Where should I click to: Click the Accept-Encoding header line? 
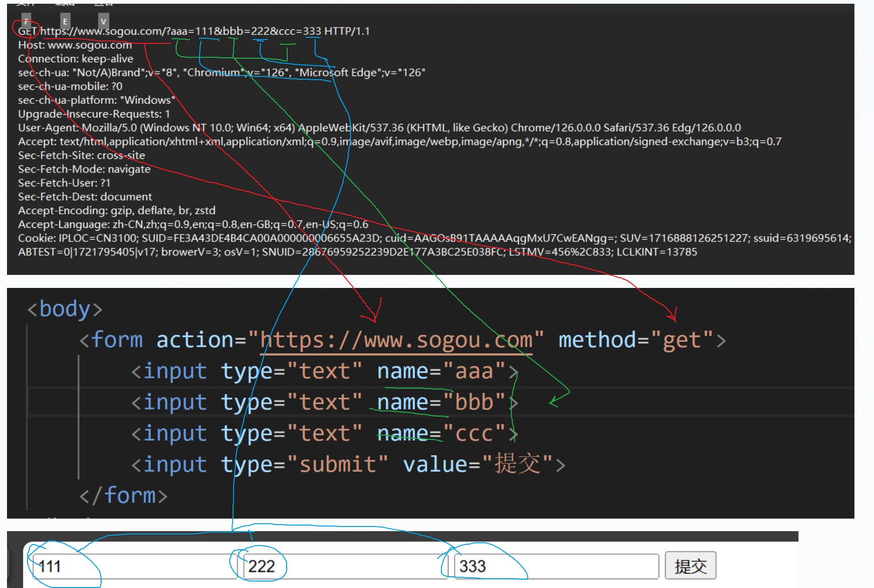(x=117, y=211)
